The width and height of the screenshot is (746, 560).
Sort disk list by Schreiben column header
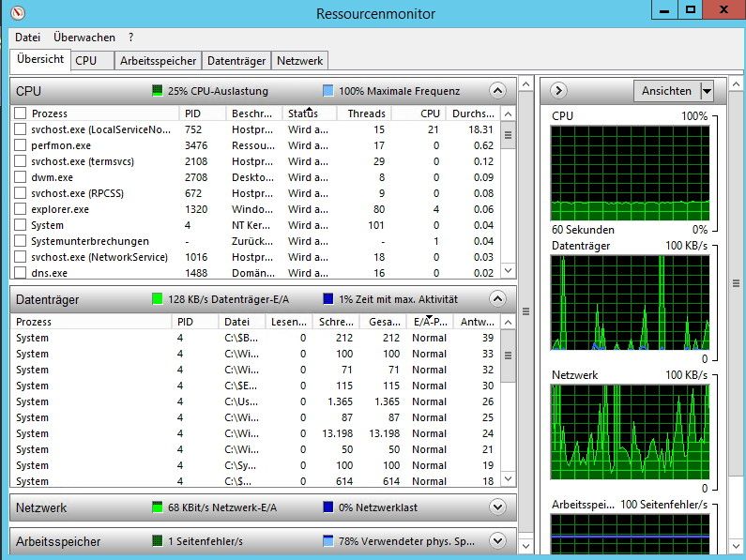click(336, 322)
